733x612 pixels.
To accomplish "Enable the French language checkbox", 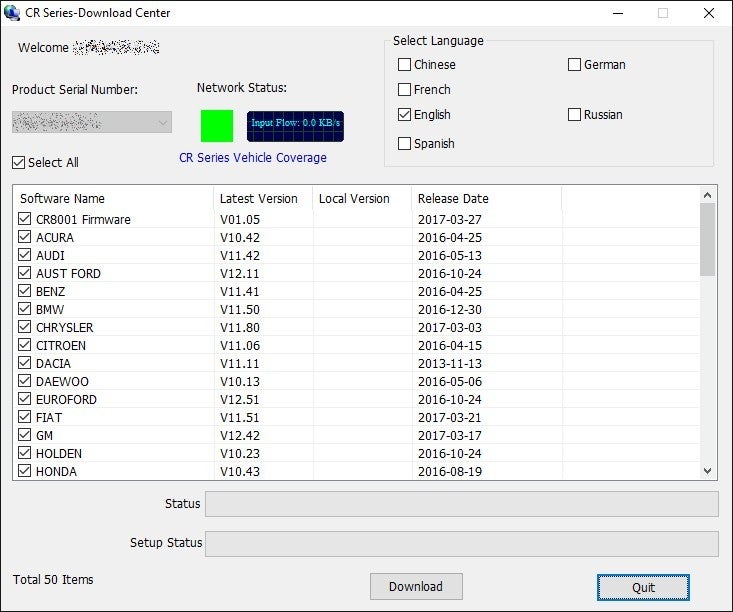I will (404, 89).
